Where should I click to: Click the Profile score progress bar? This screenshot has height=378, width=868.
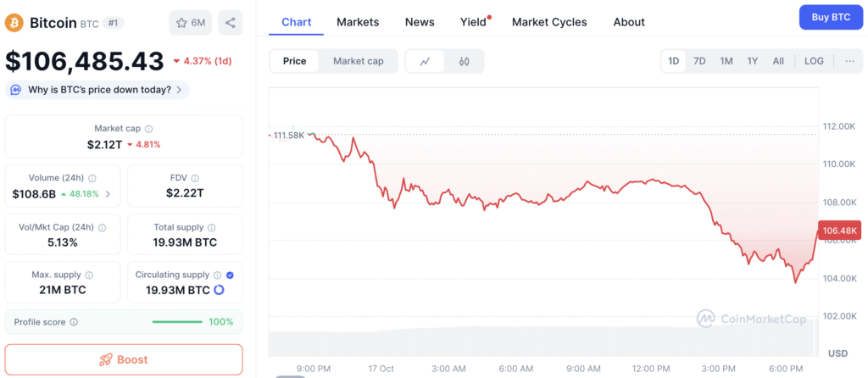coord(177,322)
